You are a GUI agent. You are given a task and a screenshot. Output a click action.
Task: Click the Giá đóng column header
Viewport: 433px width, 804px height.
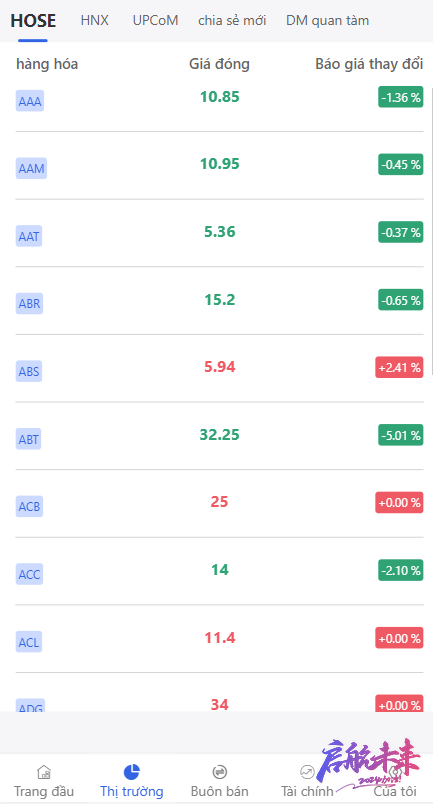[x=219, y=64]
